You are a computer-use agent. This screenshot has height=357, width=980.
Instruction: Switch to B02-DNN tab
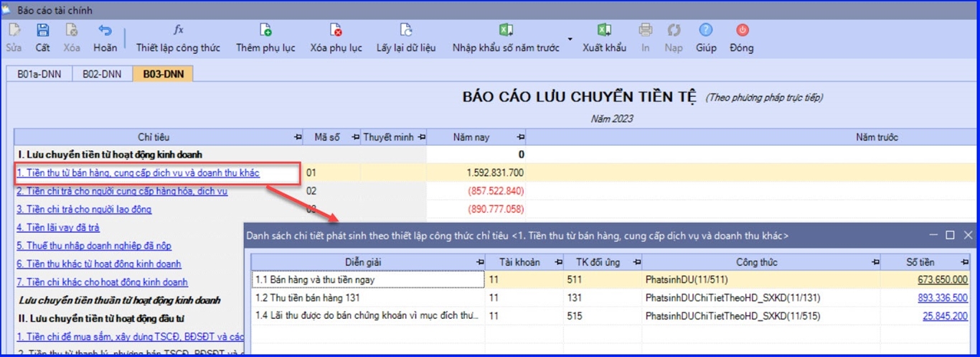103,74
